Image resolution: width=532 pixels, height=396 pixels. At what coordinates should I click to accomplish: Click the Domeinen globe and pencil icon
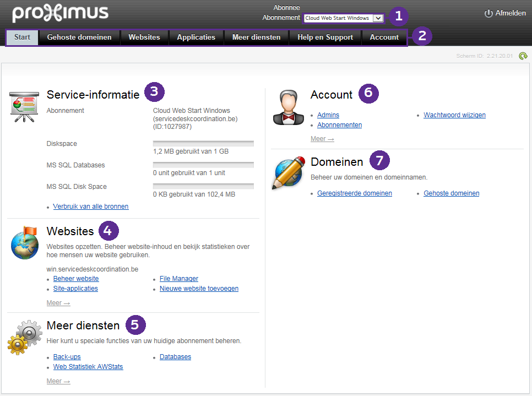(289, 173)
